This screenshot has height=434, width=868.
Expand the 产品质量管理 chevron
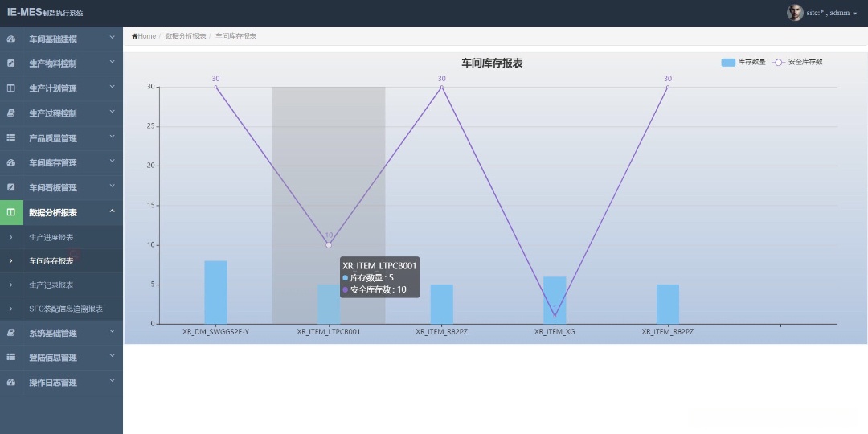(x=112, y=137)
